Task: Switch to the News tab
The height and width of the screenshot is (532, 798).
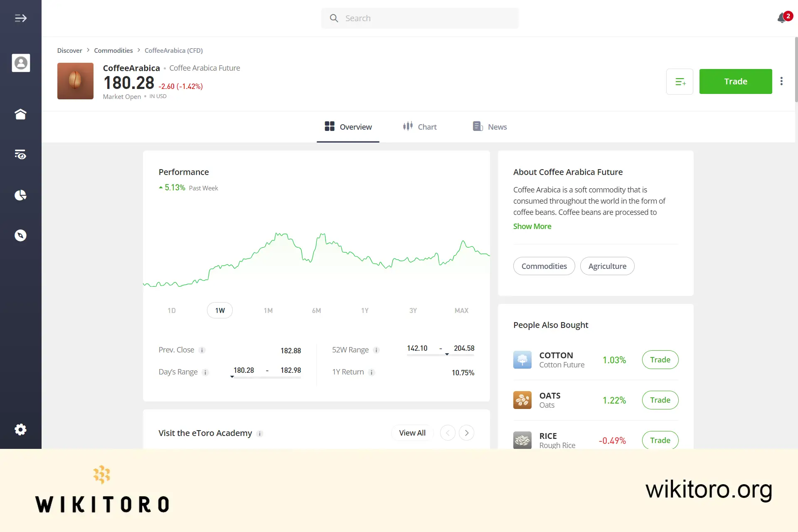Action: (489, 126)
